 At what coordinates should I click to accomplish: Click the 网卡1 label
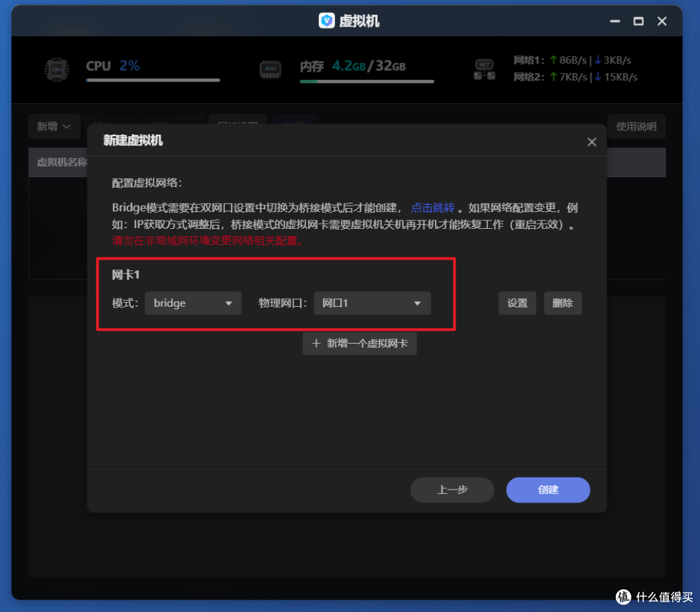(126, 274)
